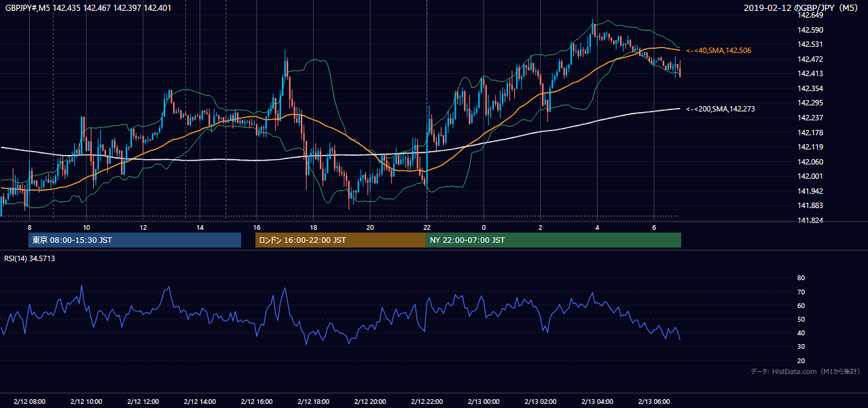
Task: Click RSI axis level 70
Action: pyautogui.click(x=801, y=292)
